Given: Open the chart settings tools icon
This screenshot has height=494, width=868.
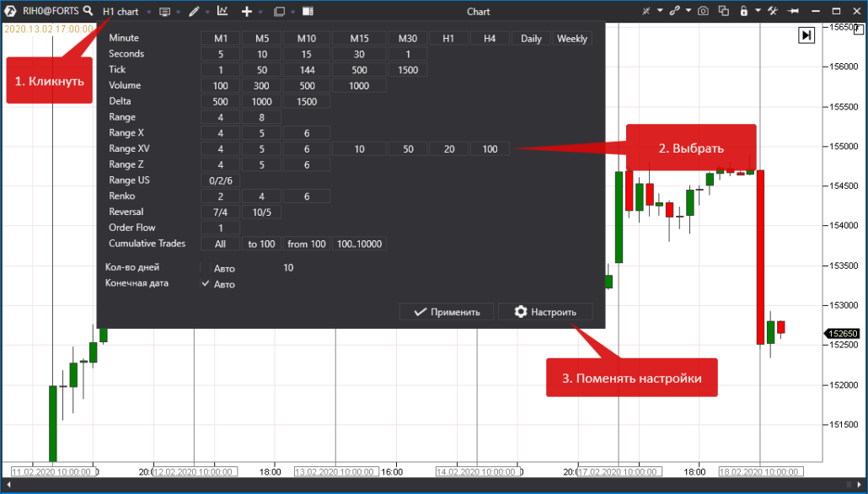Looking at the screenshot, I should click(772, 12).
